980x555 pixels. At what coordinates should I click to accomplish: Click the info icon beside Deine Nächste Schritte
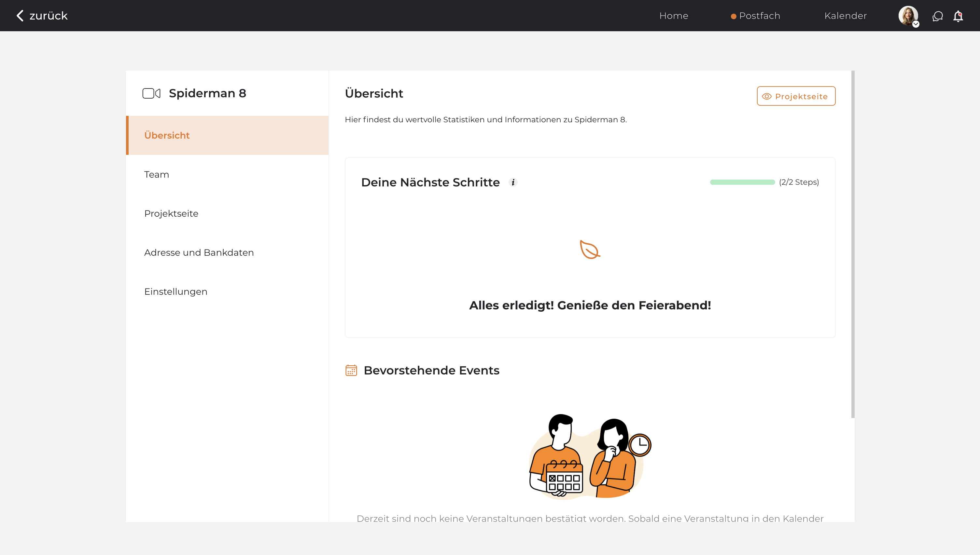point(513,182)
